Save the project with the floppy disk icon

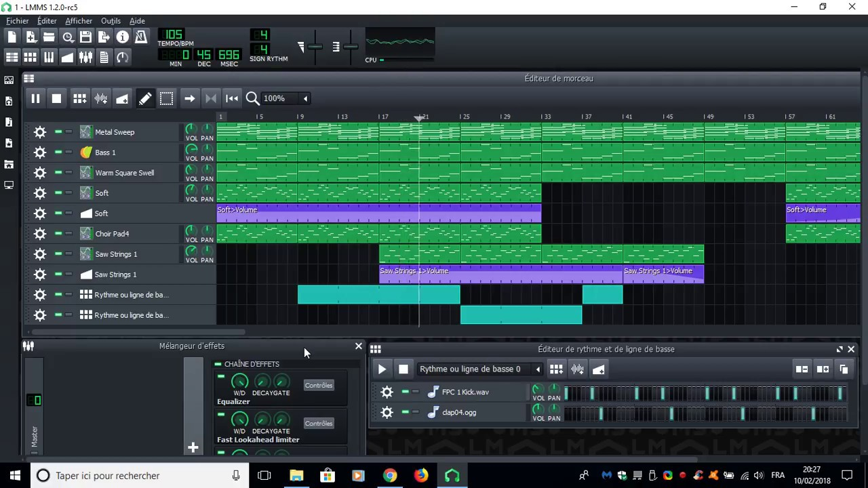[85, 37]
